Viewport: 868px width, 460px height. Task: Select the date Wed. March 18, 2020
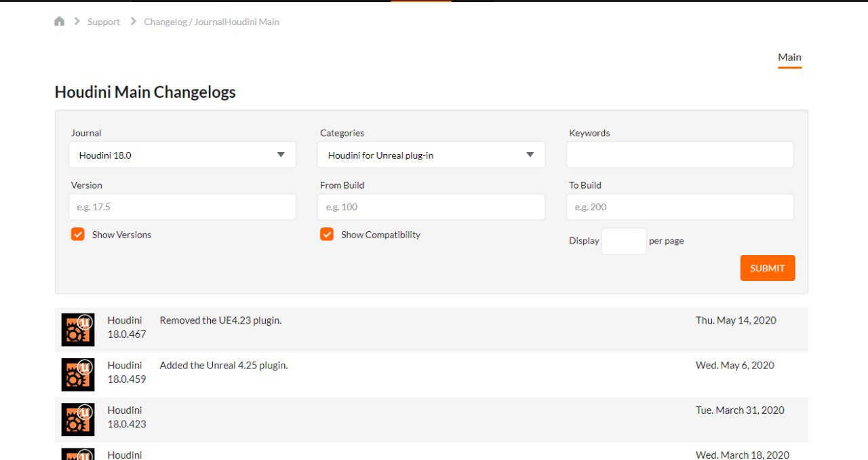(x=743, y=455)
